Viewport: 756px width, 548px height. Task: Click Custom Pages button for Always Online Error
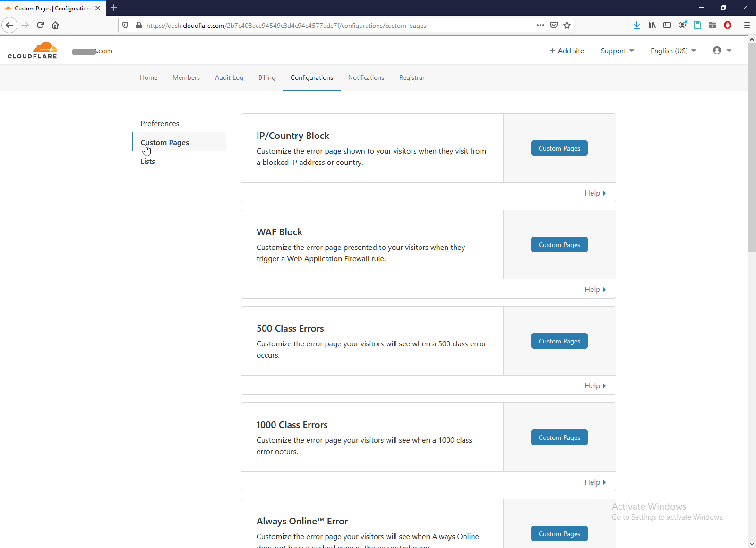(x=559, y=534)
